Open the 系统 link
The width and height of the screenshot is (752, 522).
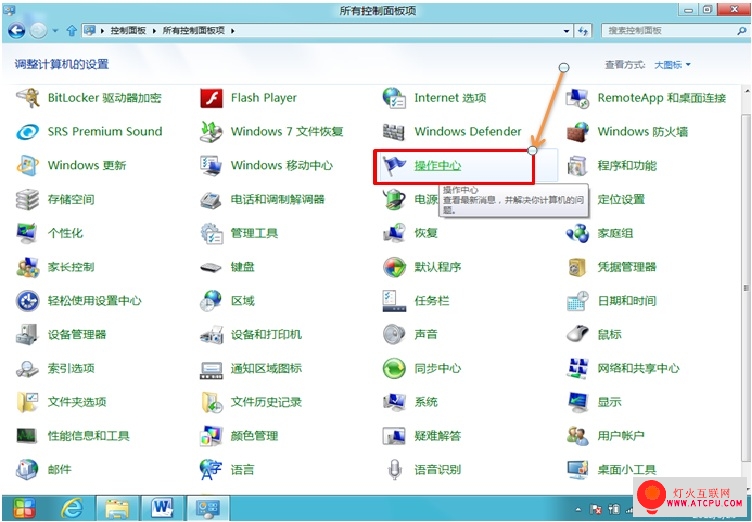coord(426,402)
